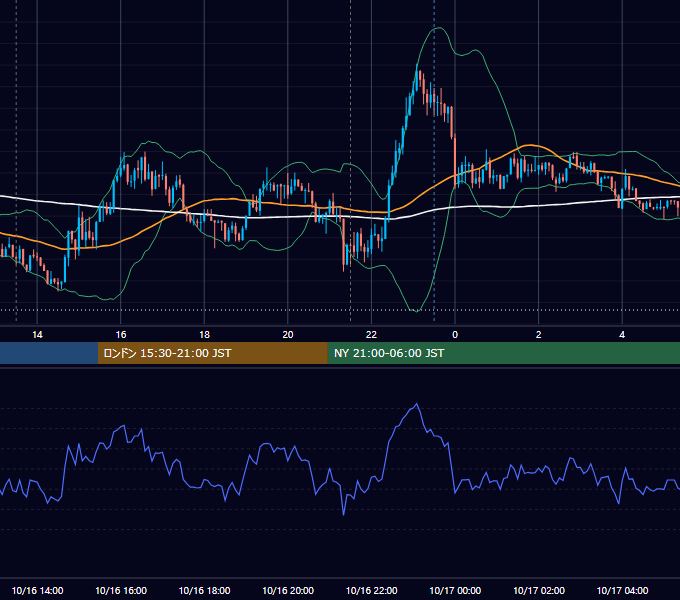The image size is (680, 600).
Task: Click the 10/16 18:00 date label
Action: [x=204, y=590]
